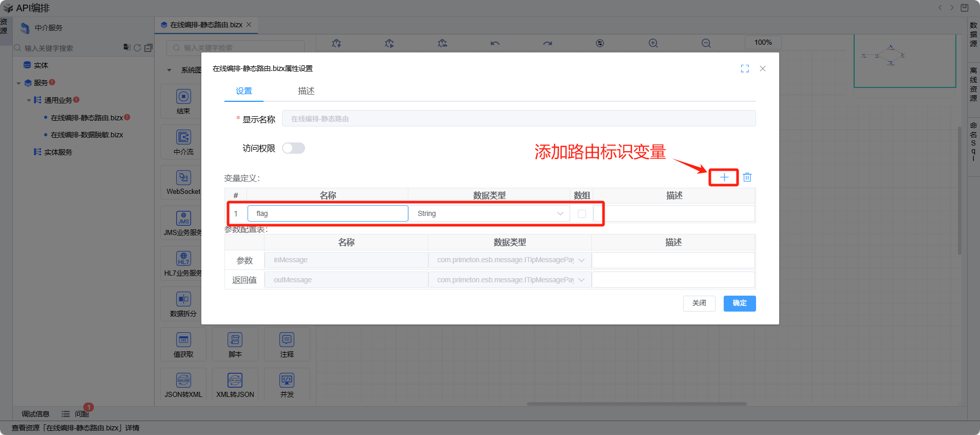This screenshot has width=980, height=435.
Task: Select the 在线编排-静态路由.bizx editor tab
Action: click(x=206, y=25)
